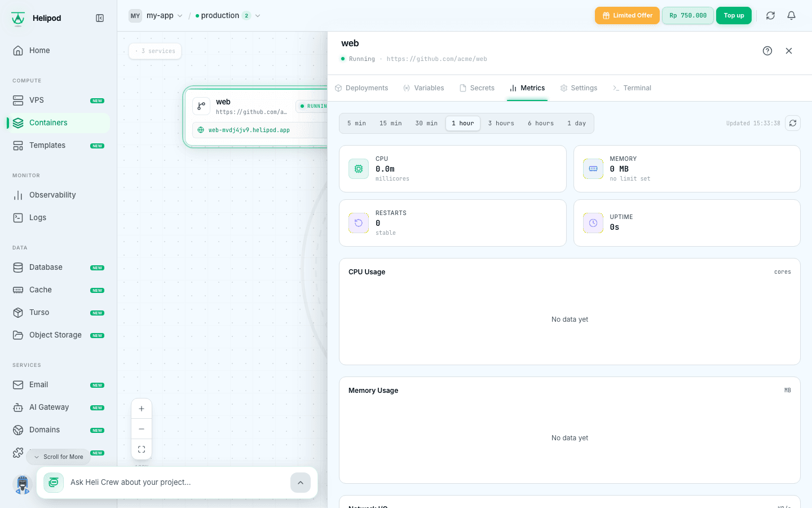Viewport: 812px width, 508px height.
Task: Open the production environment dropdown
Action: [228, 16]
